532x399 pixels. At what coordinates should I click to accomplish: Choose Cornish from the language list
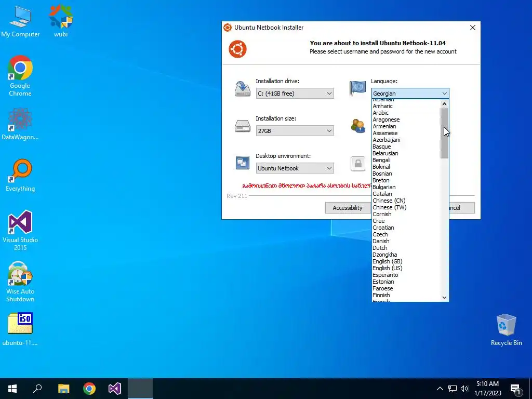coord(406,214)
